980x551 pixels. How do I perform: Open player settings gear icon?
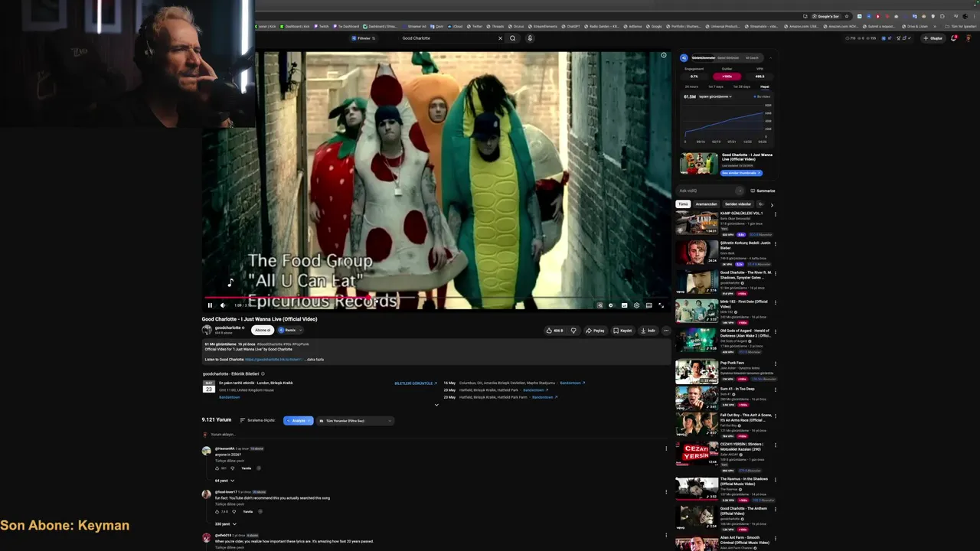pos(636,305)
